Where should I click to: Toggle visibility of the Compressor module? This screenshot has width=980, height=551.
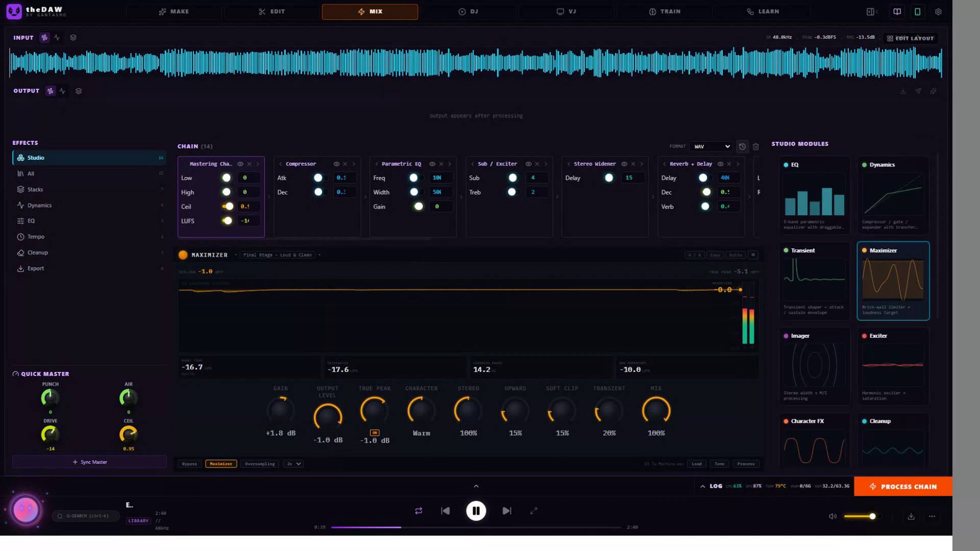(x=336, y=164)
